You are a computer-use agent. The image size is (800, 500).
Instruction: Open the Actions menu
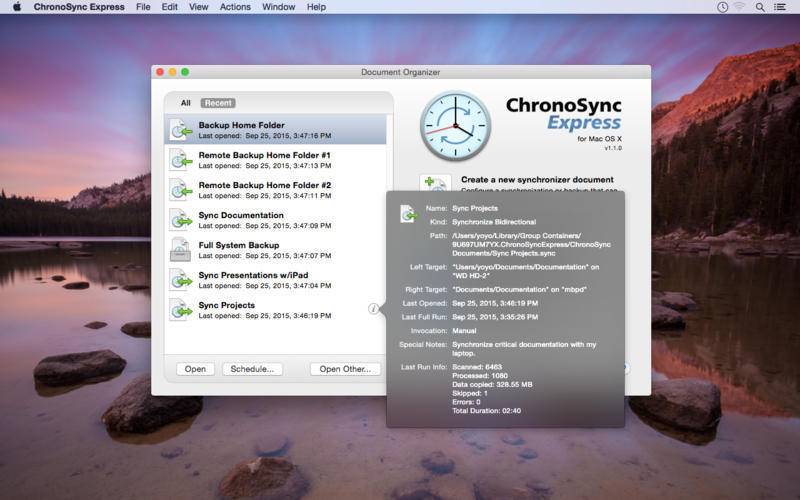(235, 7)
